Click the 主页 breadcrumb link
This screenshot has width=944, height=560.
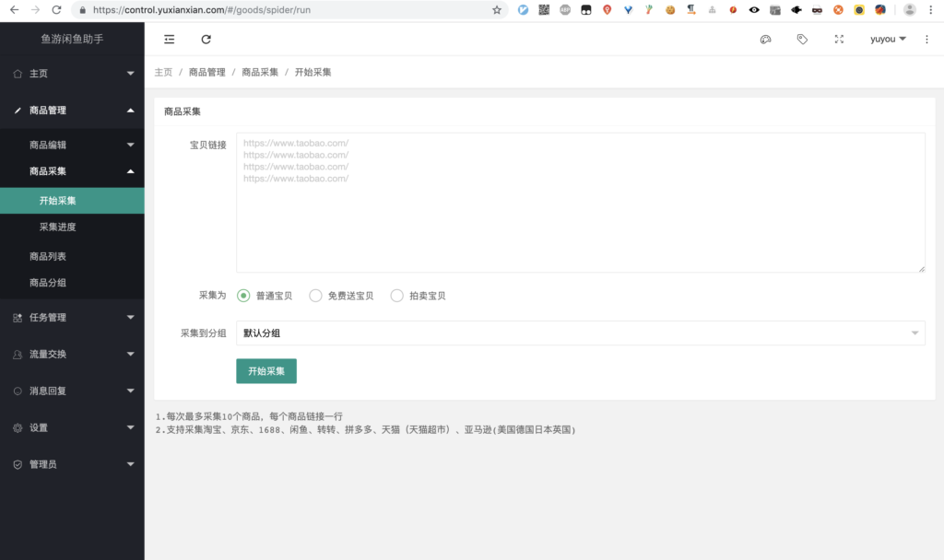[163, 72]
